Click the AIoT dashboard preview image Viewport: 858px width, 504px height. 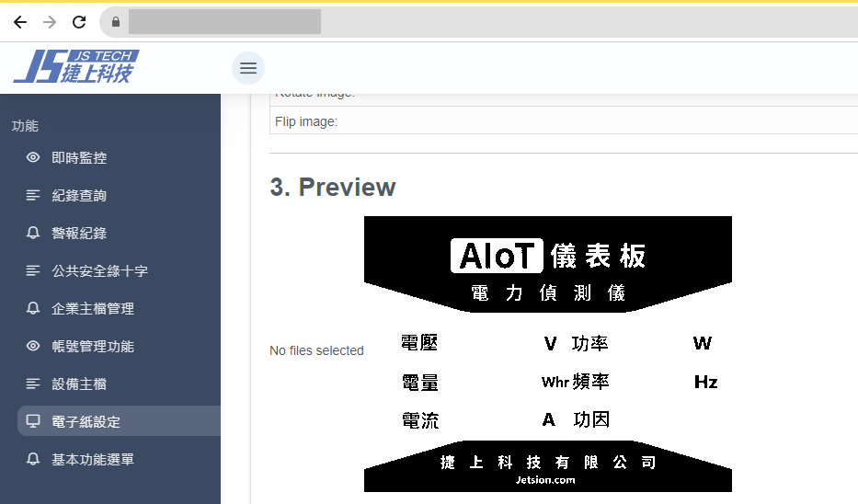tap(547, 354)
